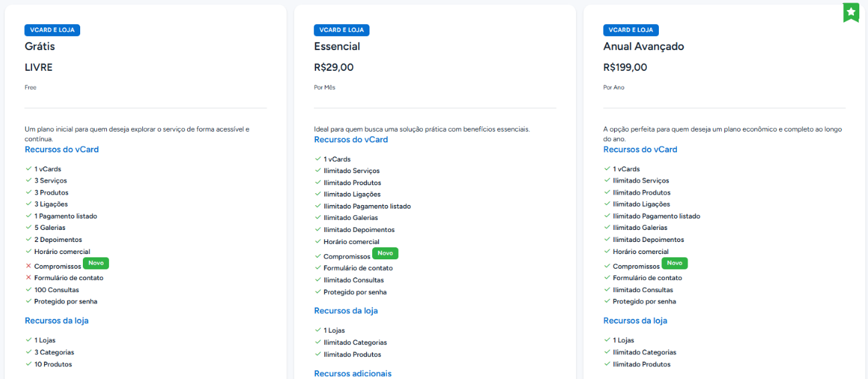
Task: Open Recursos adicionais section in Essencial plan
Action: (353, 374)
